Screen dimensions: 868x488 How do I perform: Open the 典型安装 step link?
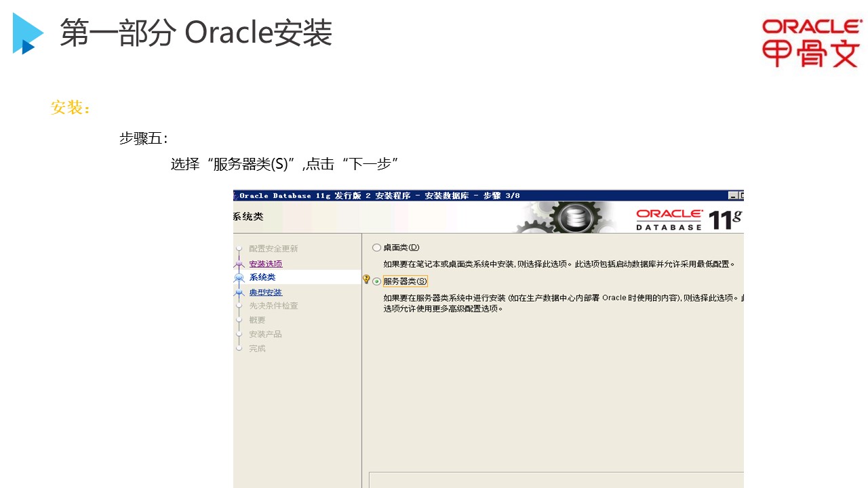[x=266, y=292]
